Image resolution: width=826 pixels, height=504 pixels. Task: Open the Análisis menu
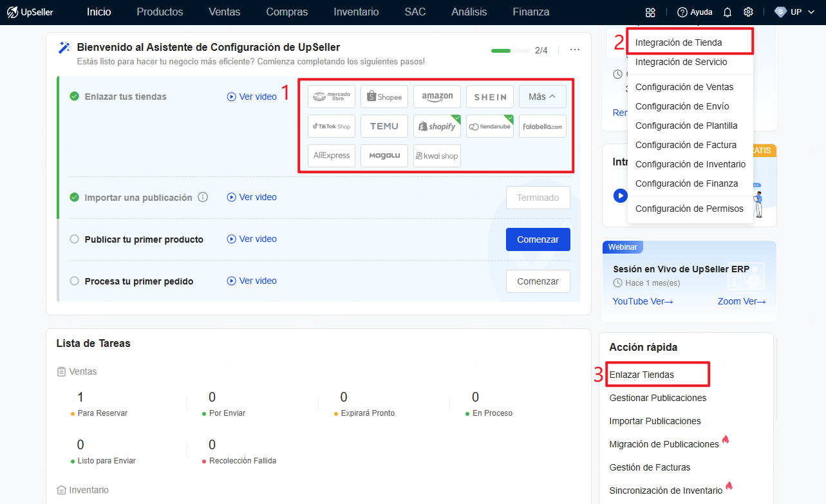click(469, 12)
